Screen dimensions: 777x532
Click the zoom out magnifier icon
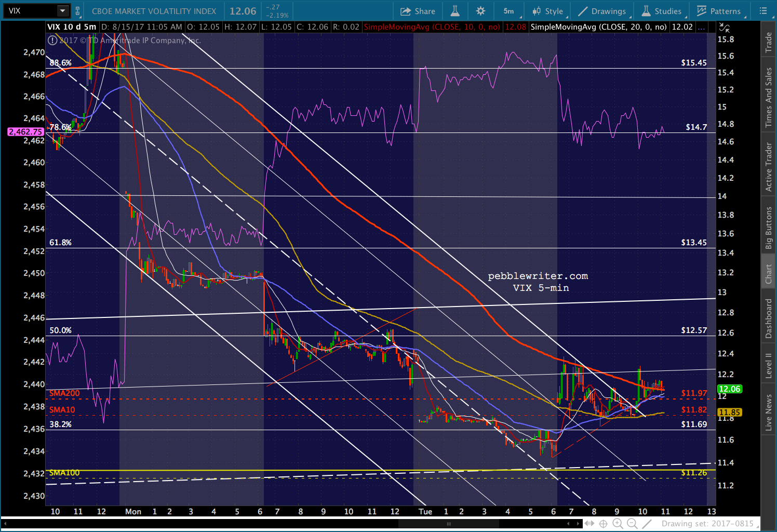click(x=632, y=524)
